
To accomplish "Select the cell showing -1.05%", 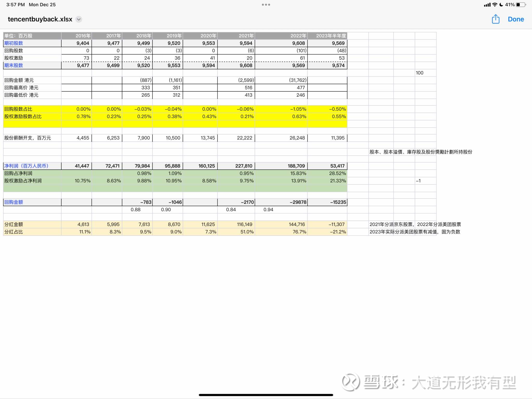I will [x=281, y=109].
